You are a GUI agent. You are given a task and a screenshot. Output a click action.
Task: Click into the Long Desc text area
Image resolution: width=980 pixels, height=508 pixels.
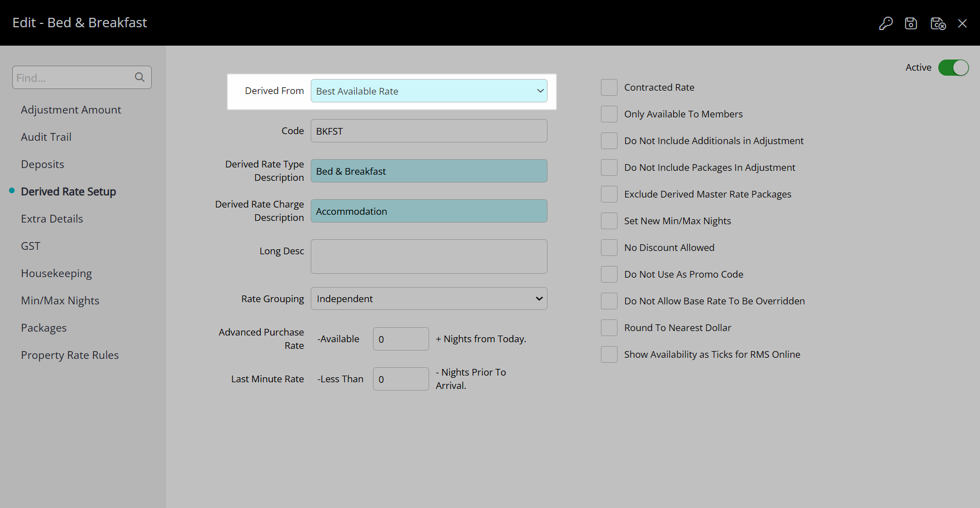tap(429, 257)
